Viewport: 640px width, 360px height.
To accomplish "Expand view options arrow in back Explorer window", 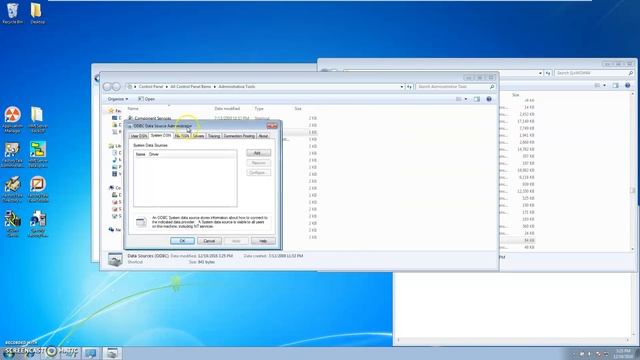I will click(604, 85).
